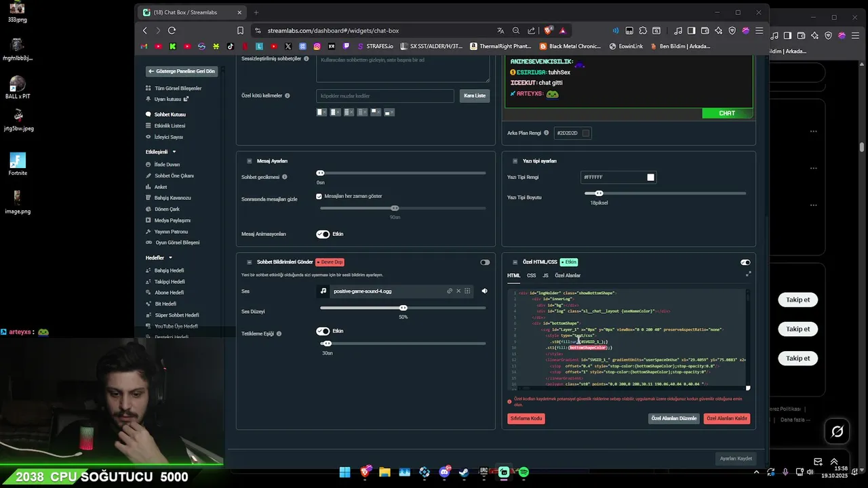Click the Sonrasında mesajları gizle slider handle
This screenshot has width=868, height=488.
[x=395, y=208]
